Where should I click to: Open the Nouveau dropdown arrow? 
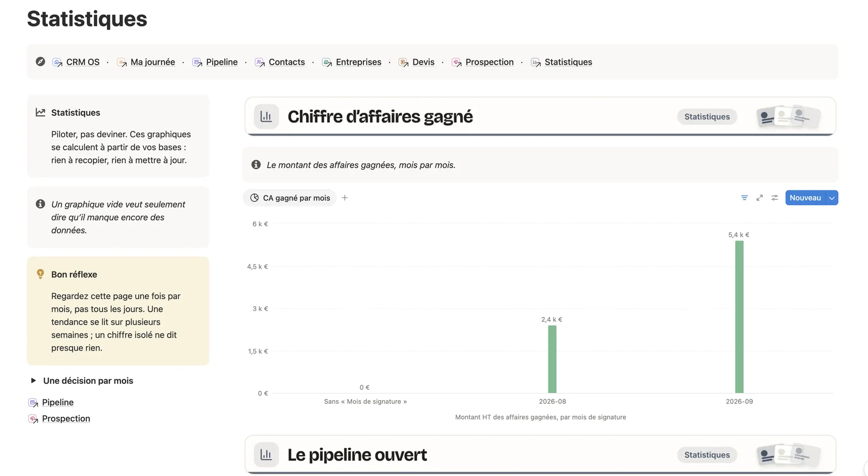[x=832, y=198]
